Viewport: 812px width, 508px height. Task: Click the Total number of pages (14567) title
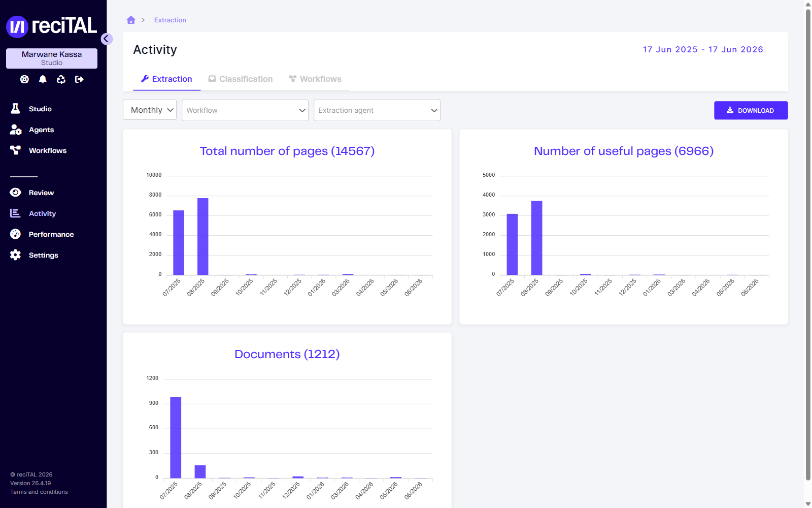[x=287, y=151]
